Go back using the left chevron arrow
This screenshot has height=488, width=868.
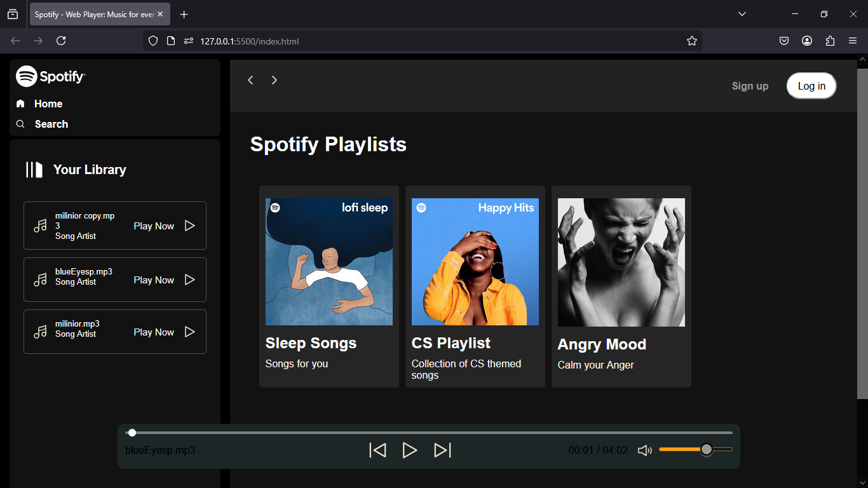coord(251,80)
